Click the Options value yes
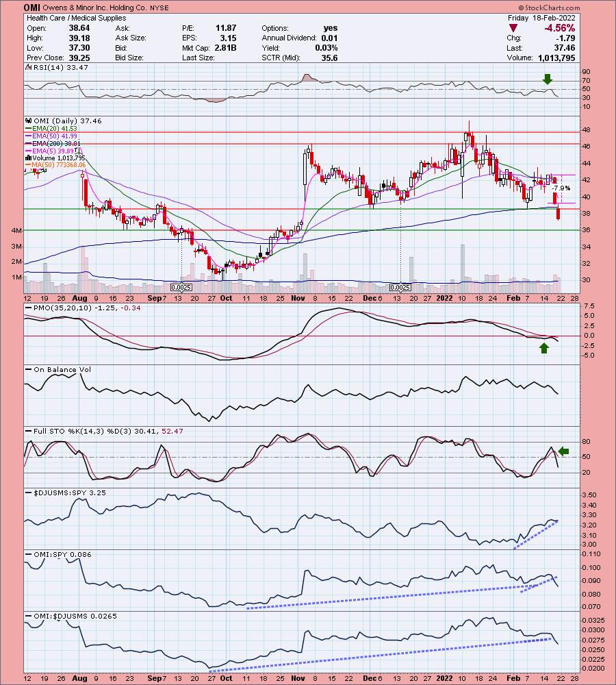 [331, 28]
